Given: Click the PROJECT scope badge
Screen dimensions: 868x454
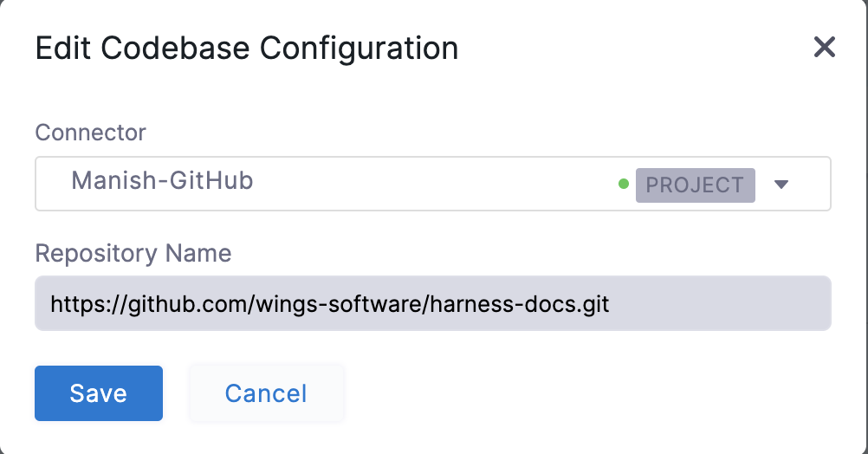Looking at the screenshot, I should (696, 185).
